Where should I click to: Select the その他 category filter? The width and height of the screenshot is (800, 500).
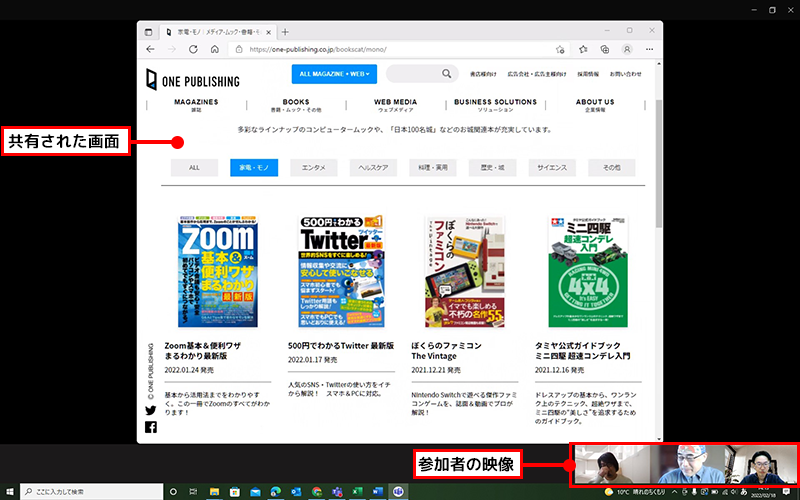click(612, 167)
